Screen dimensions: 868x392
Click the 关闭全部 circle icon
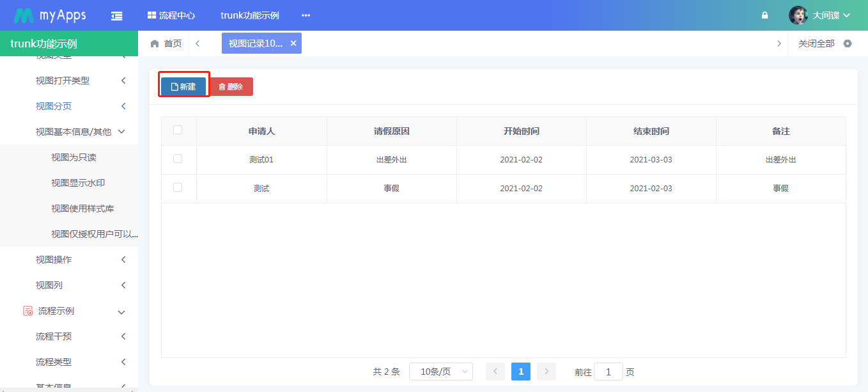[848, 43]
